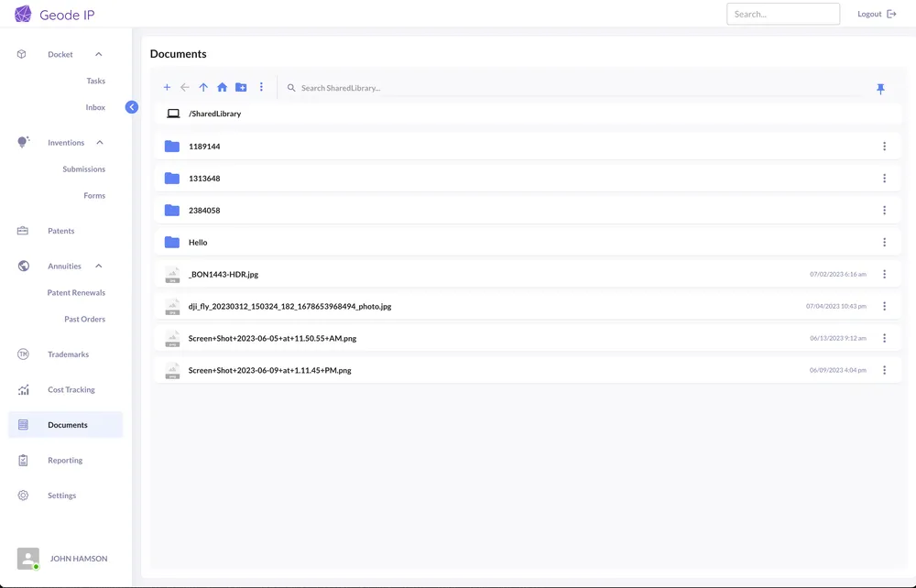The image size is (916, 588).
Task: Click the plus icon to add a document
Action: coord(167,88)
